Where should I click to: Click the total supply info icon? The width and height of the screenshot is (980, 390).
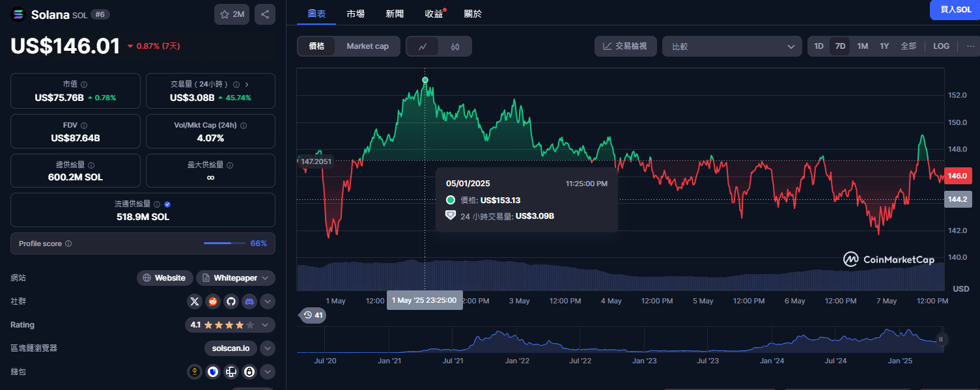pos(91,165)
